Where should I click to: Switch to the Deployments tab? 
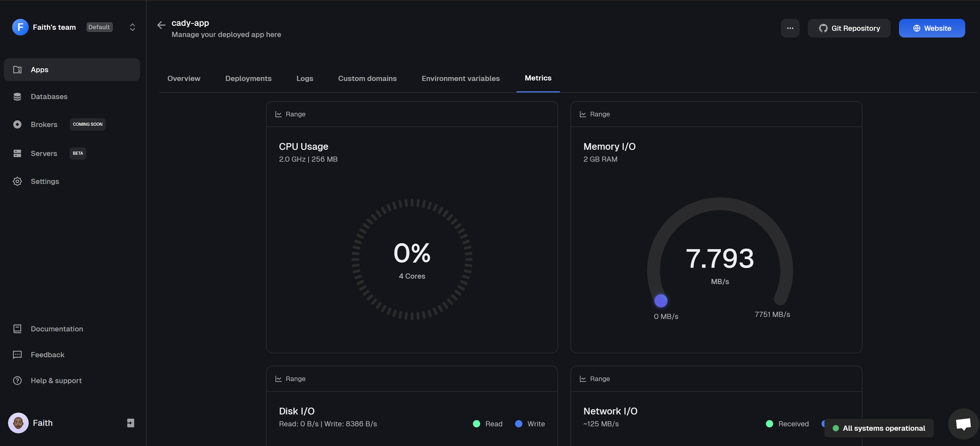click(x=248, y=78)
